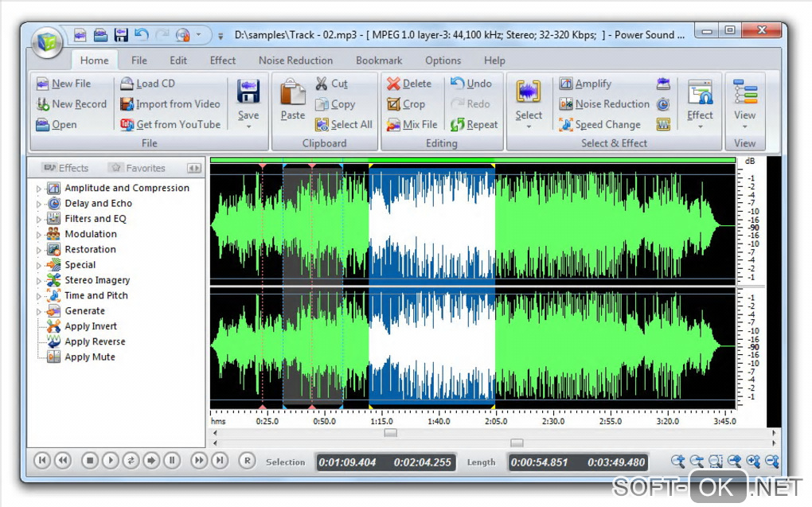Screen dimensions: 812x507
Task: Open the Save dropdown arrow
Action: click(248, 127)
